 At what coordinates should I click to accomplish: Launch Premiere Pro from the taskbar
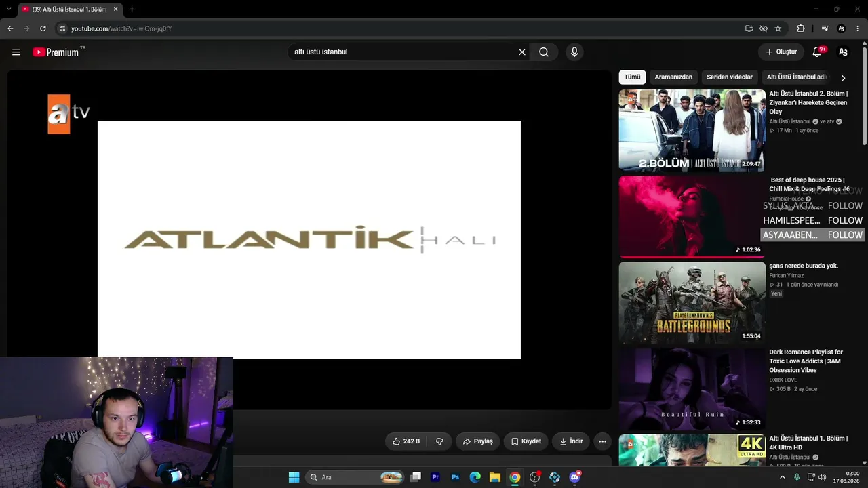[435, 477]
